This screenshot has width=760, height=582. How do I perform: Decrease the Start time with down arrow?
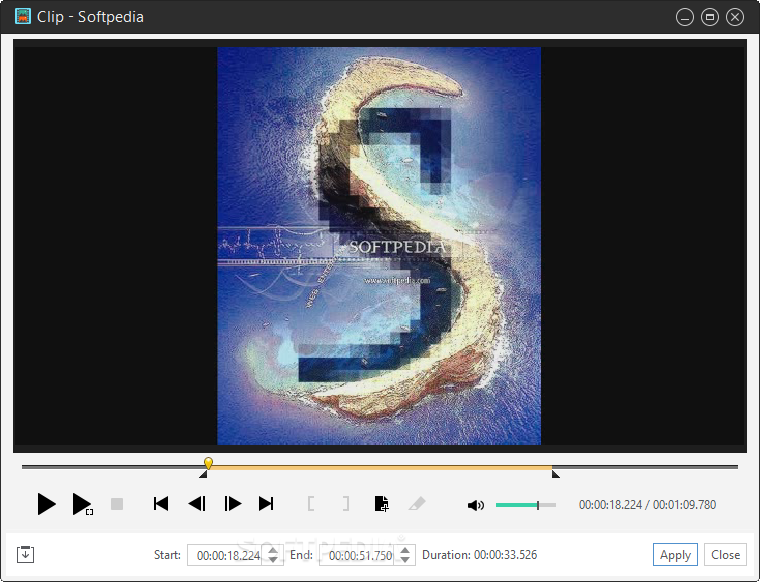tap(273, 560)
